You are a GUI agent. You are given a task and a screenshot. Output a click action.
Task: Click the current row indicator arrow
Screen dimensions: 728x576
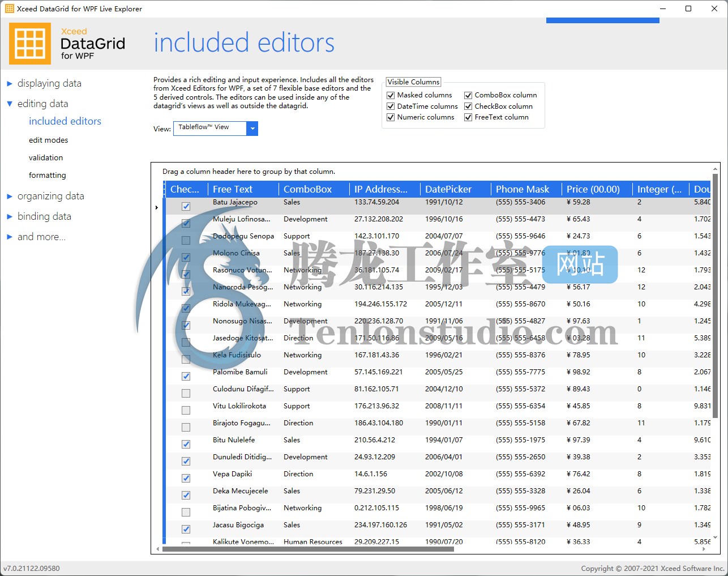click(x=157, y=207)
